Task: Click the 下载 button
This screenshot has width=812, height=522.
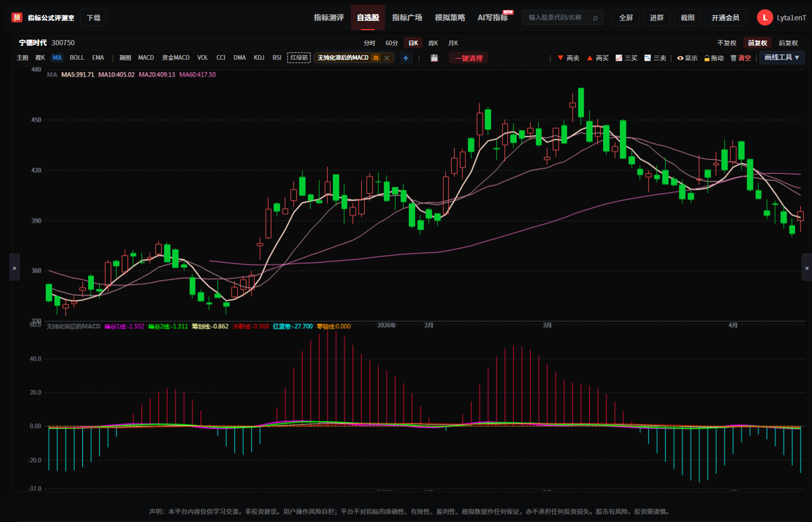Action: click(x=93, y=18)
